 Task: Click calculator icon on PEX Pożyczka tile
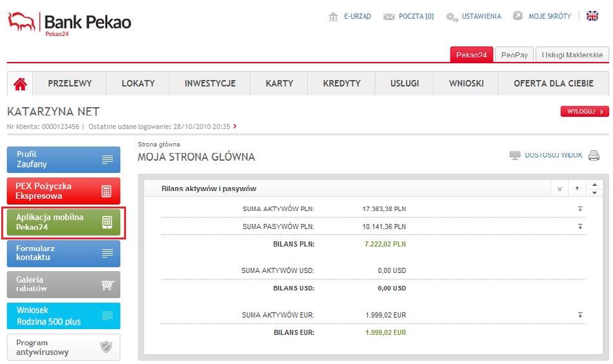(x=106, y=191)
